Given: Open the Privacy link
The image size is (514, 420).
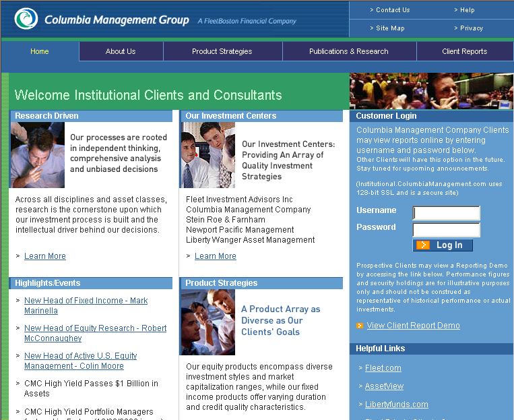Looking at the screenshot, I should [x=472, y=28].
